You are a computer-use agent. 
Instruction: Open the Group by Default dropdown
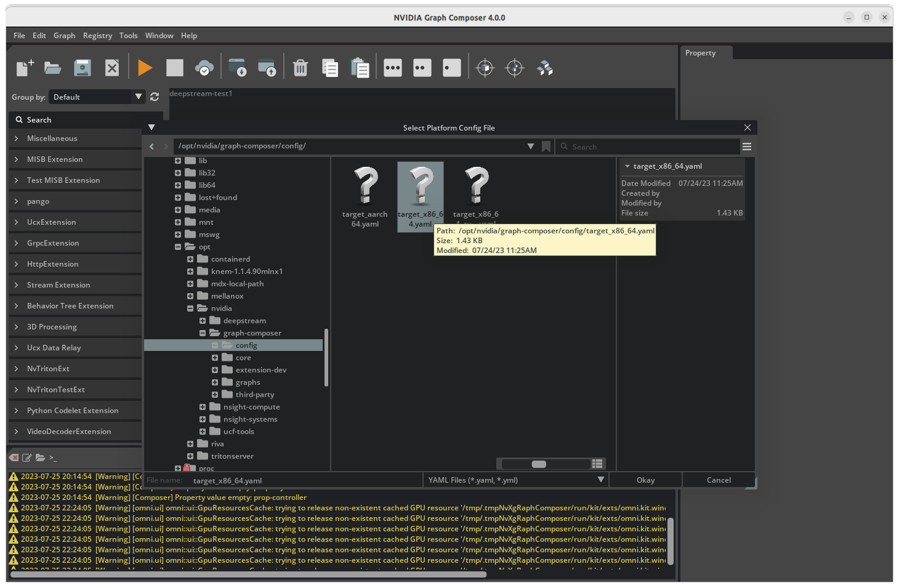point(97,97)
